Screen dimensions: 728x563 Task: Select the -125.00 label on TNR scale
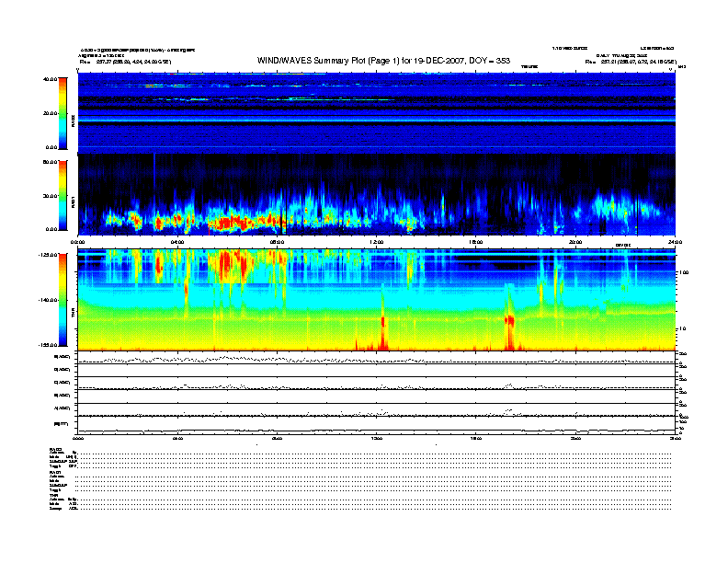pos(48,255)
